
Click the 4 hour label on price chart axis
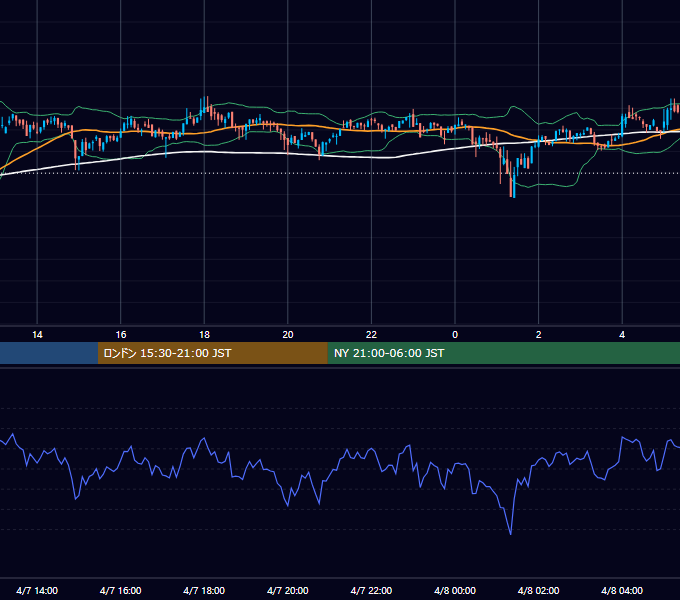click(x=622, y=335)
